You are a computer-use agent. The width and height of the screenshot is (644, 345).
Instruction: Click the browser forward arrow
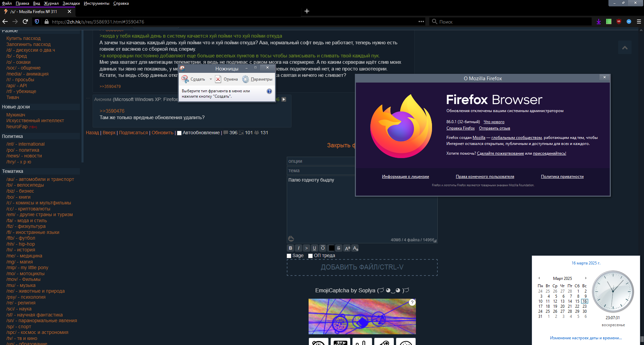click(15, 21)
